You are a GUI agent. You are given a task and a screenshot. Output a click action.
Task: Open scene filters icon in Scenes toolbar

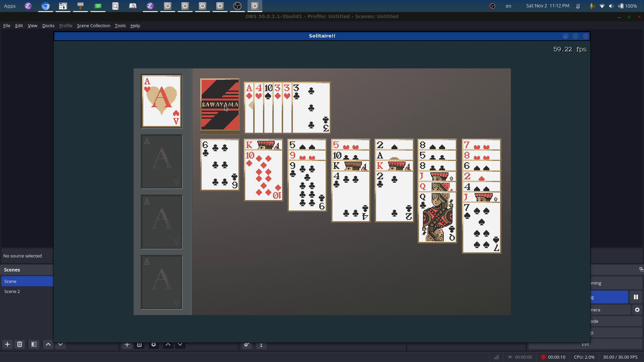pyautogui.click(x=34, y=344)
